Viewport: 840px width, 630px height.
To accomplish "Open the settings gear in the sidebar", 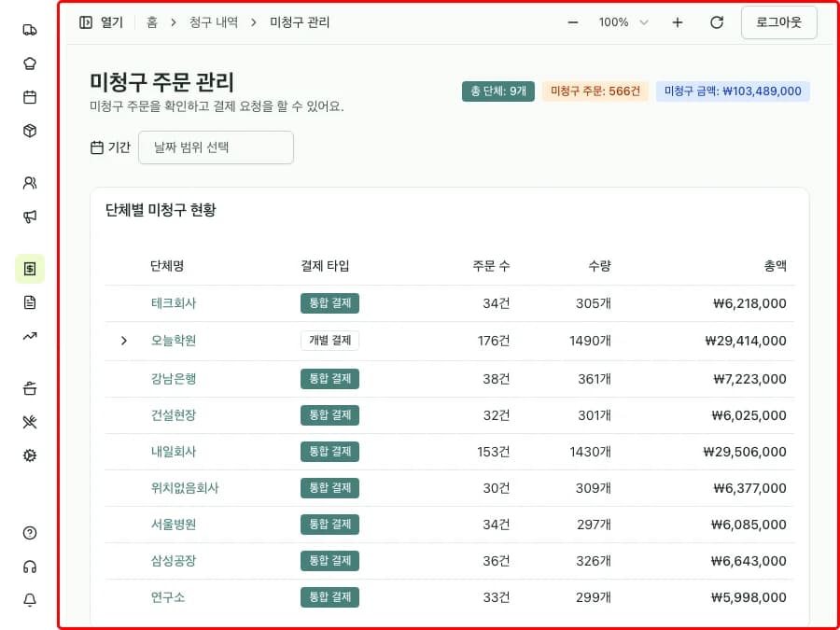I will [29, 455].
